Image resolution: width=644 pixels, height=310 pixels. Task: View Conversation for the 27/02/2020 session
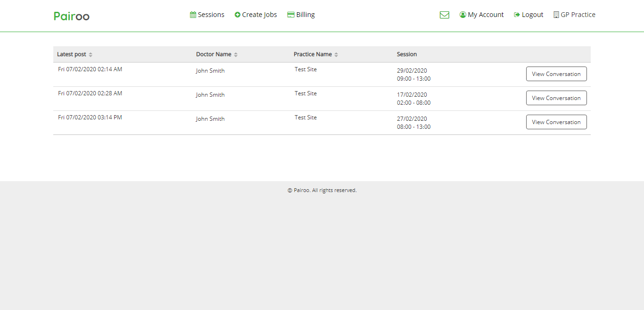556,122
